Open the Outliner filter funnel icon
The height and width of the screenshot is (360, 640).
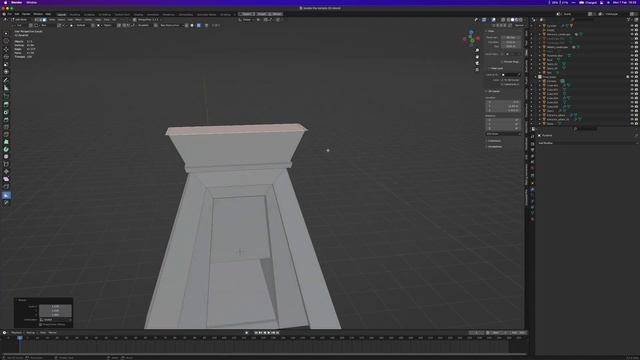click(629, 20)
